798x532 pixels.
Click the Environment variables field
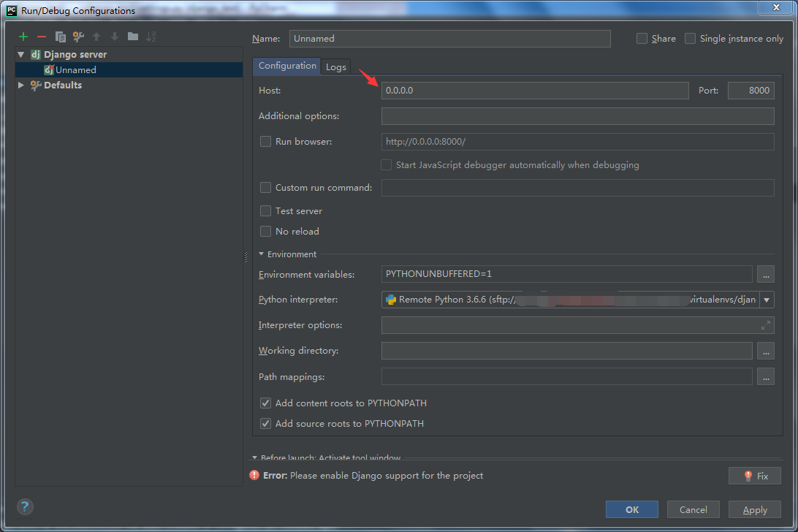click(566, 274)
